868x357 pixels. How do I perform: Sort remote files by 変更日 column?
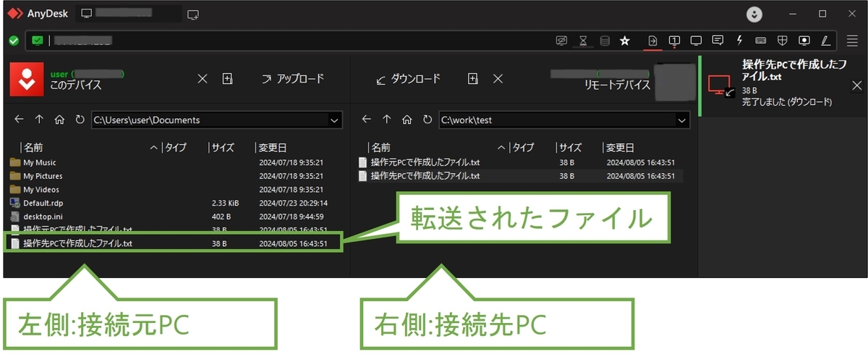click(x=621, y=148)
